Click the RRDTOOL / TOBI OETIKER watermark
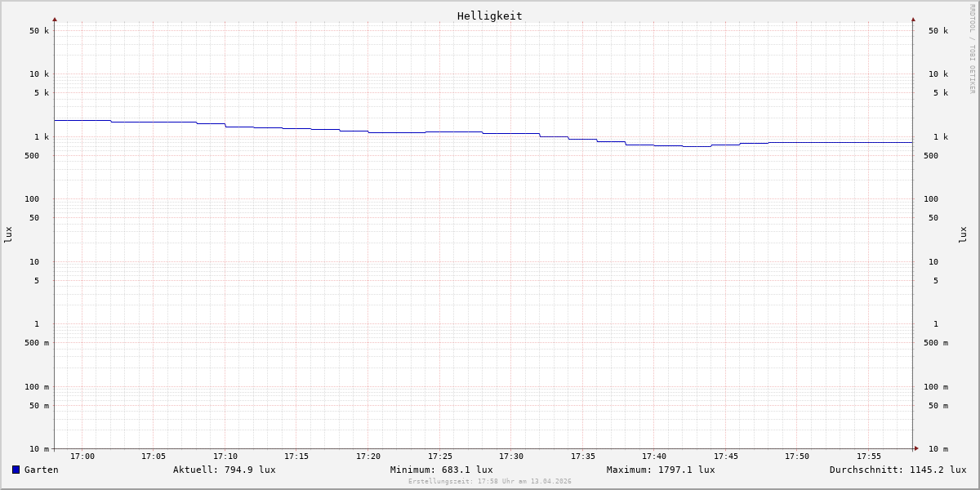 point(972,49)
